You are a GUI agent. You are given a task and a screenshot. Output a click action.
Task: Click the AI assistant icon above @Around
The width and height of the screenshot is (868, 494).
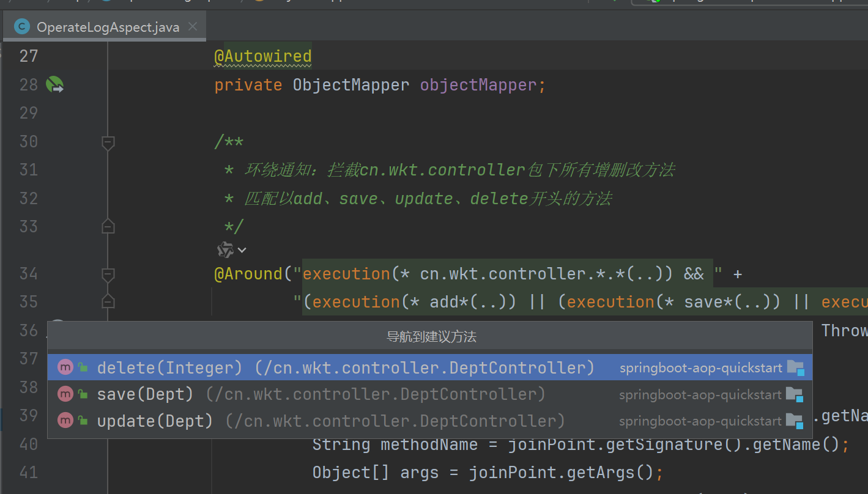coord(225,249)
